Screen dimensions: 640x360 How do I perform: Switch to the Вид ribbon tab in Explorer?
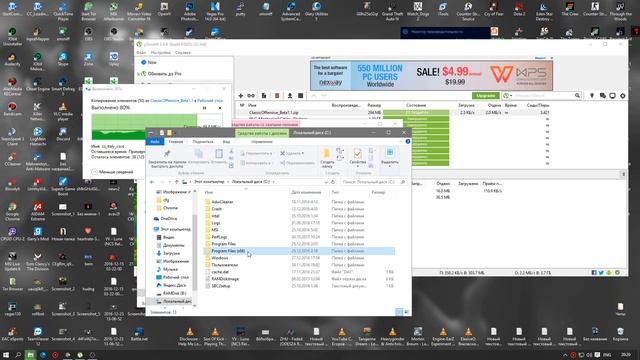(x=226, y=142)
